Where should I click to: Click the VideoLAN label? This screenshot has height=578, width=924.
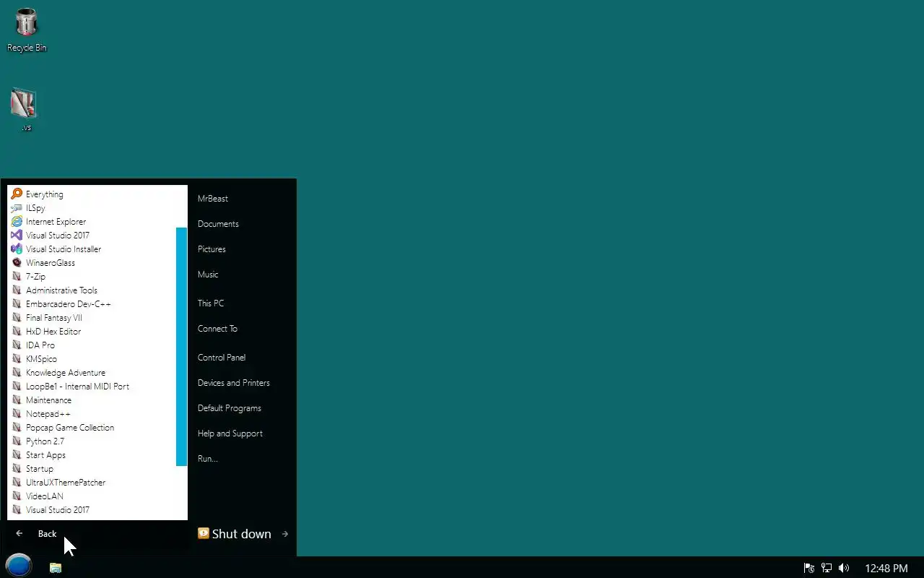point(45,496)
